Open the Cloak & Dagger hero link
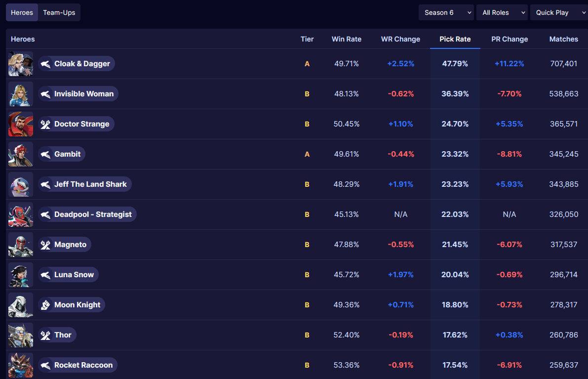The width and height of the screenshot is (588, 379). tap(77, 64)
